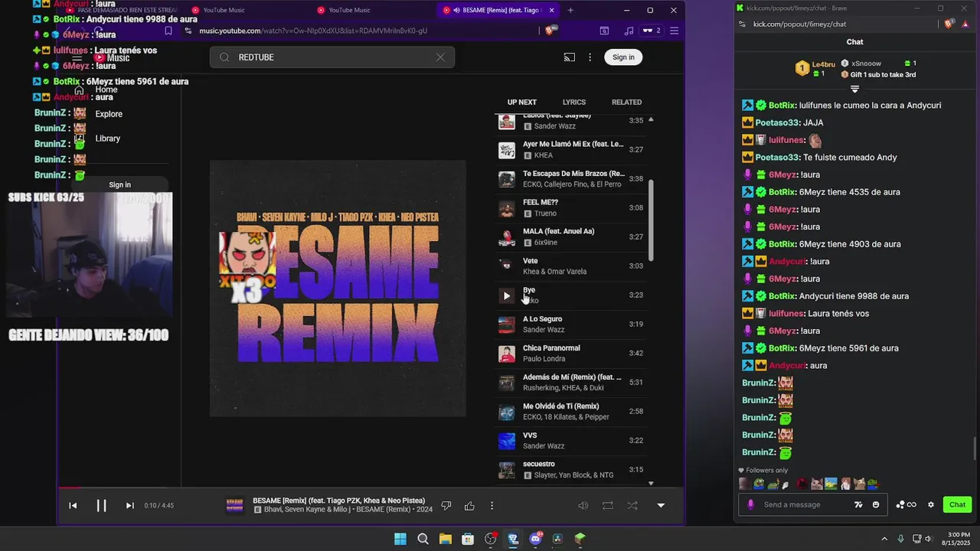Select 'FEEL ME??' by Trueno in queue

pos(570,207)
